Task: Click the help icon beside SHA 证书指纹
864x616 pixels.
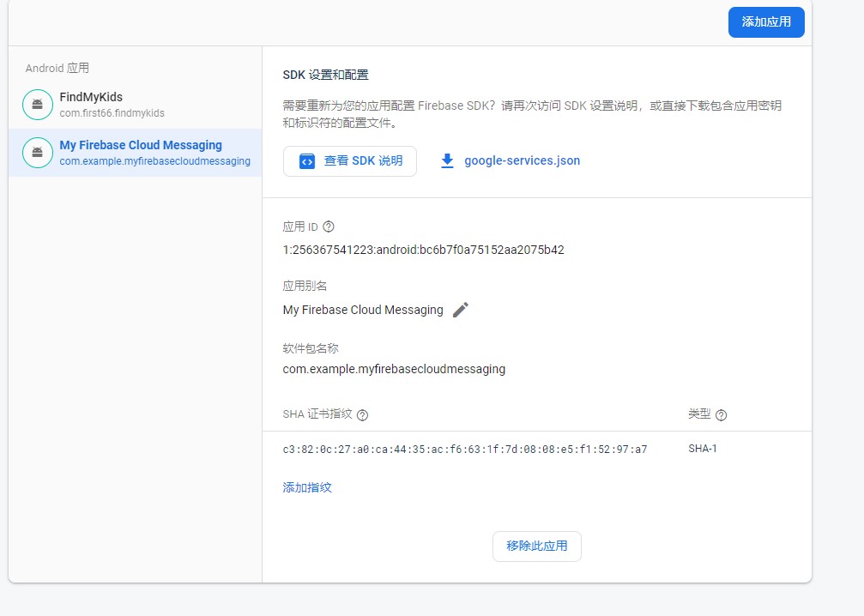Action: [362, 415]
